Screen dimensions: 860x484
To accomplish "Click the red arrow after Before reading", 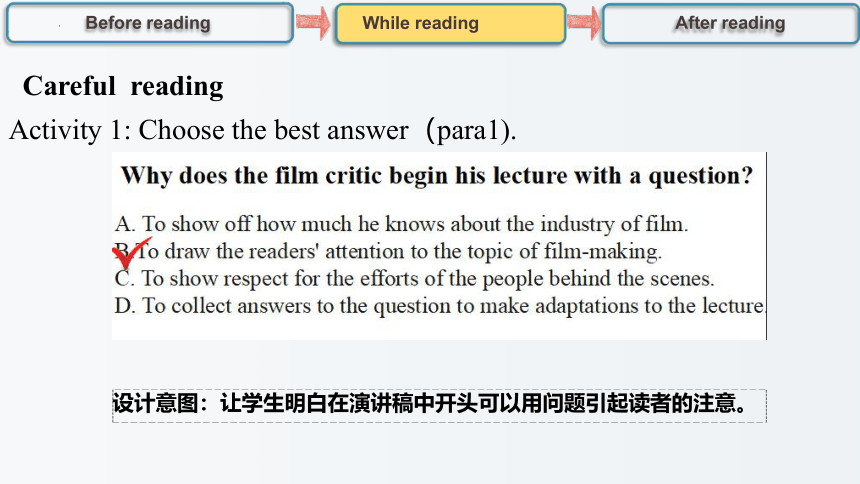I will [313, 22].
